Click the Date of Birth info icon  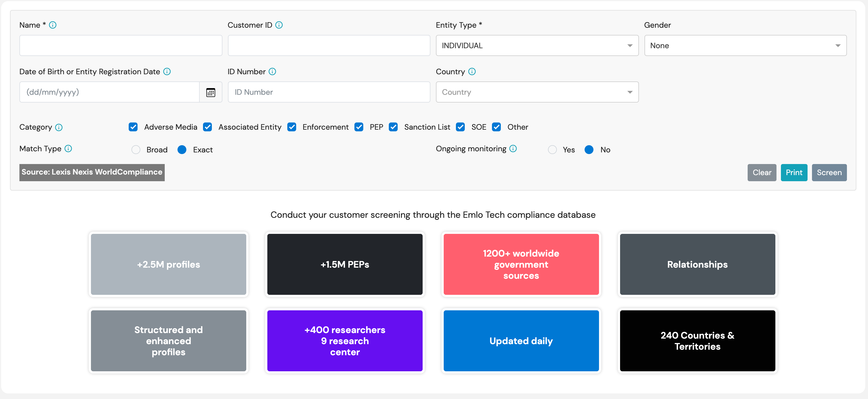click(x=167, y=71)
